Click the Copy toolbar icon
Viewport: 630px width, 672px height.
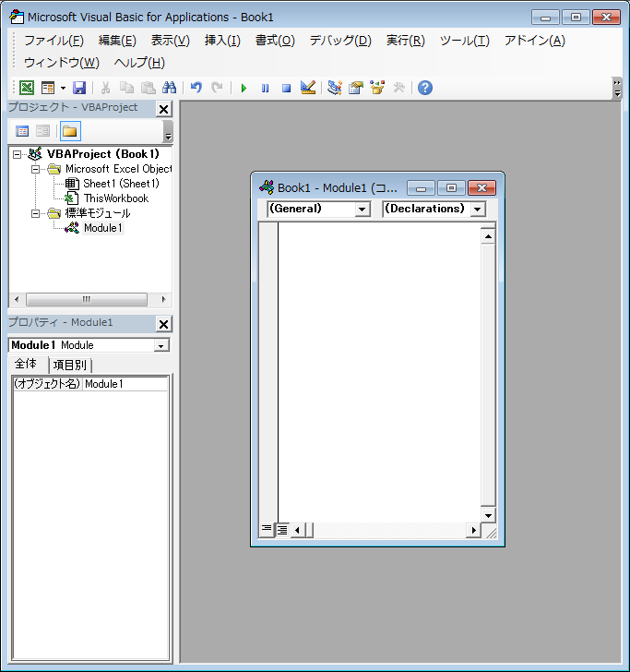[x=126, y=88]
